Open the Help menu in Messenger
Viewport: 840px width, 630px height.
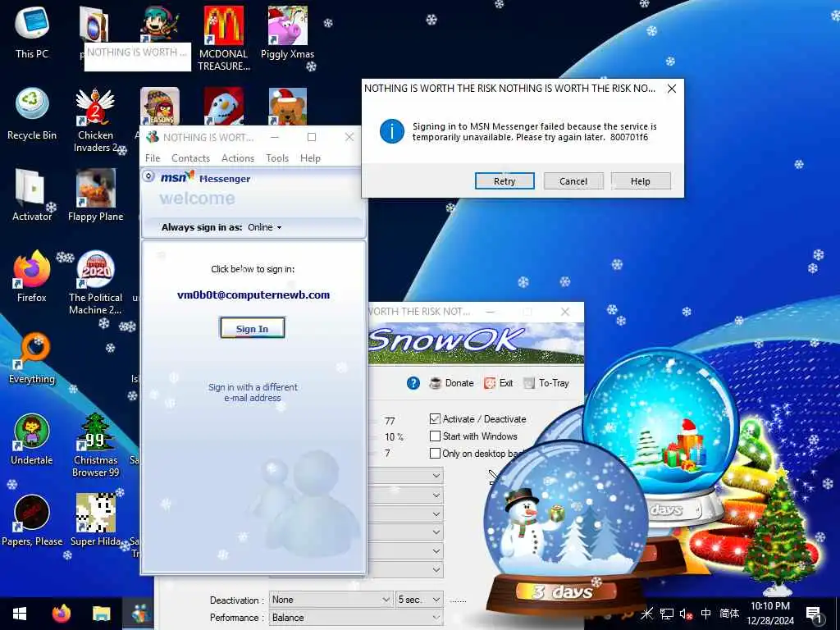pos(310,158)
